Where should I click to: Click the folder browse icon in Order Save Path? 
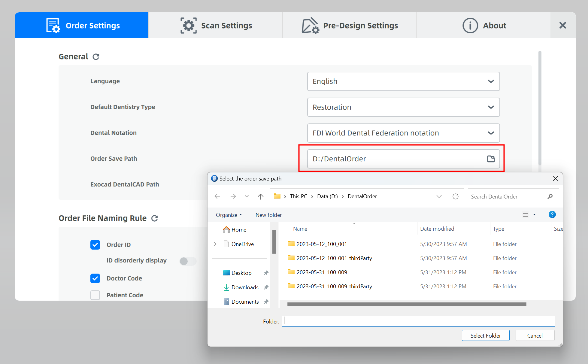pyautogui.click(x=491, y=159)
